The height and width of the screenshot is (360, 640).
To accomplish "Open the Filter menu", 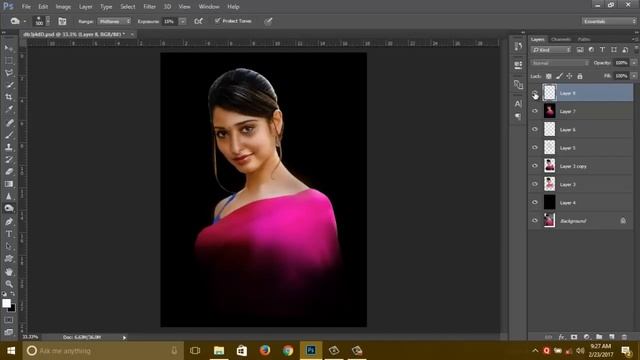I will coord(149,7).
